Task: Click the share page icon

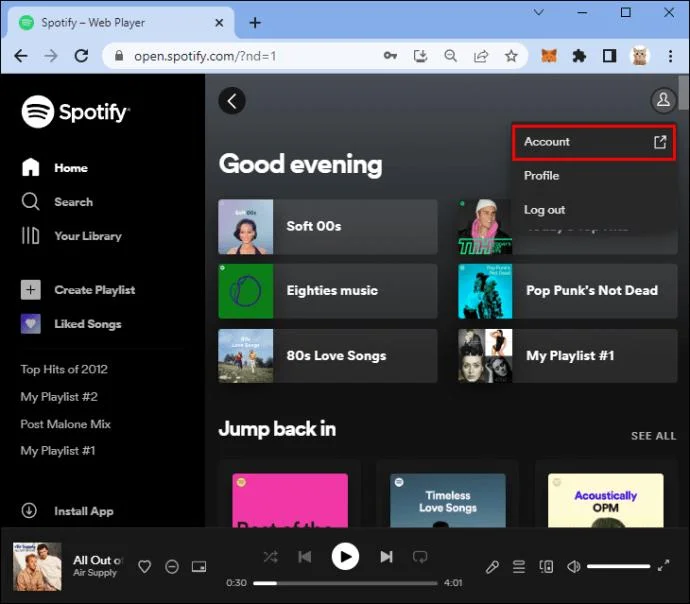Action: pos(481,56)
